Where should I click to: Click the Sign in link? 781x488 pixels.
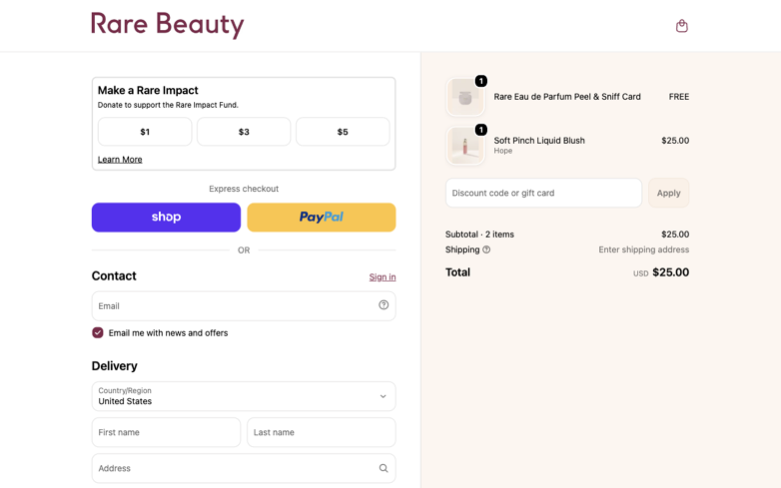tap(383, 277)
